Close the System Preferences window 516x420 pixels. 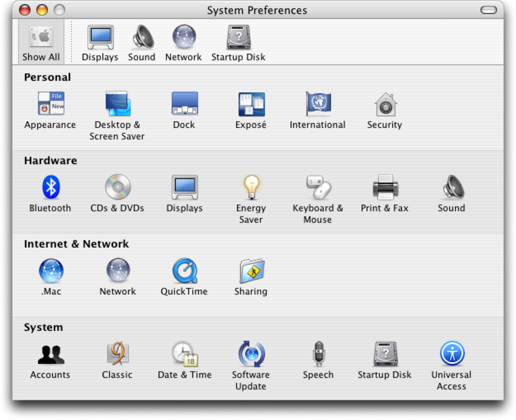tap(25, 10)
